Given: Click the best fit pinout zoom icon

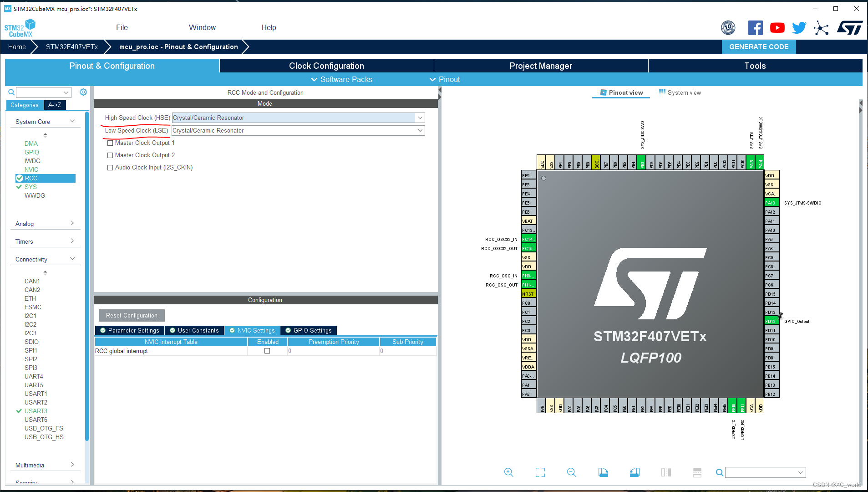Looking at the screenshot, I should coord(540,472).
